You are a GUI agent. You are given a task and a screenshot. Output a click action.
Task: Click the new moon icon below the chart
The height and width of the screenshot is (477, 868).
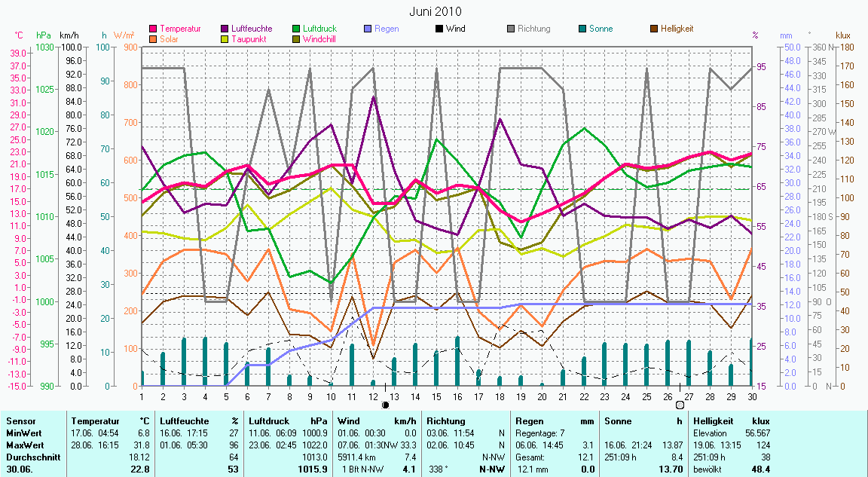tap(386, 405)
